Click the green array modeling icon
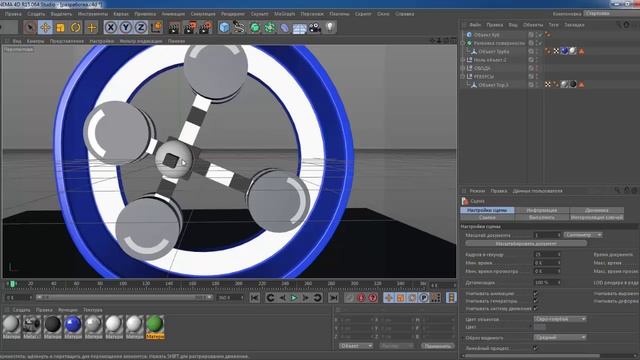The image size is (640, 360). point(270,27)
